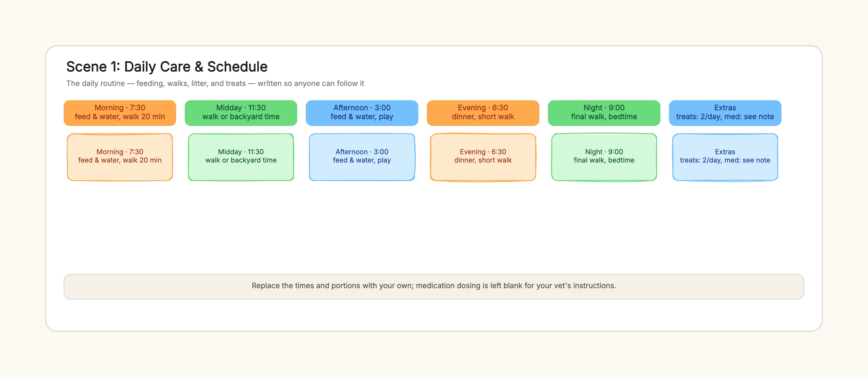868x377 pixels.
Task: Select the solid blue Afternoon 3:00 chip
Action: 361,113
